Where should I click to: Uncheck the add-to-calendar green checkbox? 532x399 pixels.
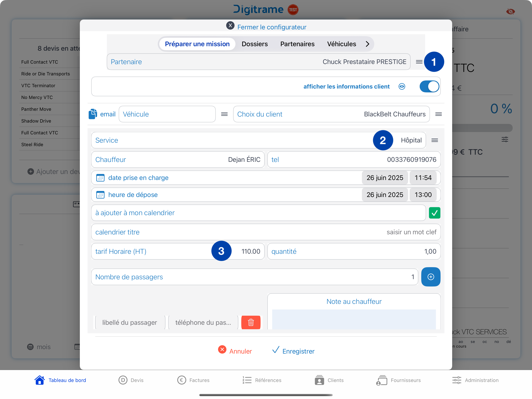[x=435, y=213]
